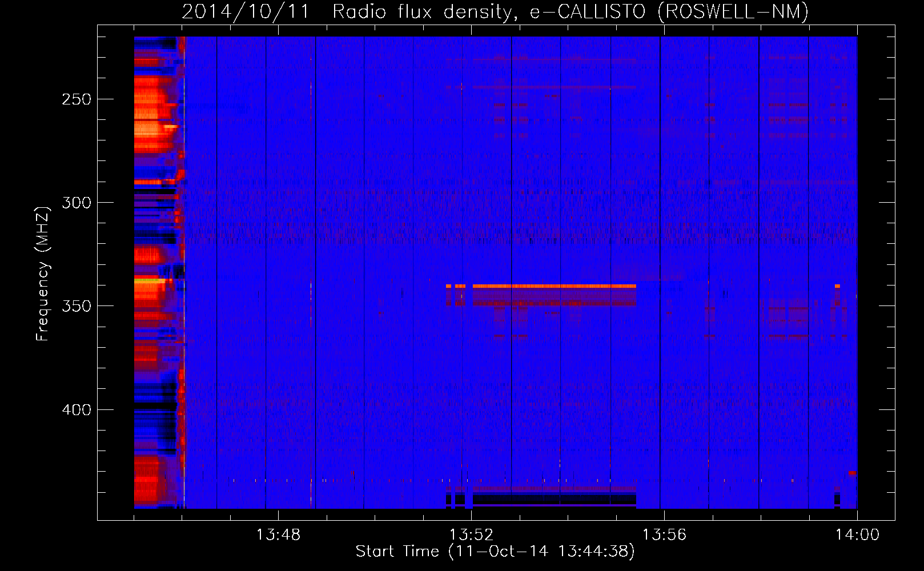Image resolution: width=924 pixels, height=571 pixels.
Task: Click the 400 frequency tick label
Action: 77,410
